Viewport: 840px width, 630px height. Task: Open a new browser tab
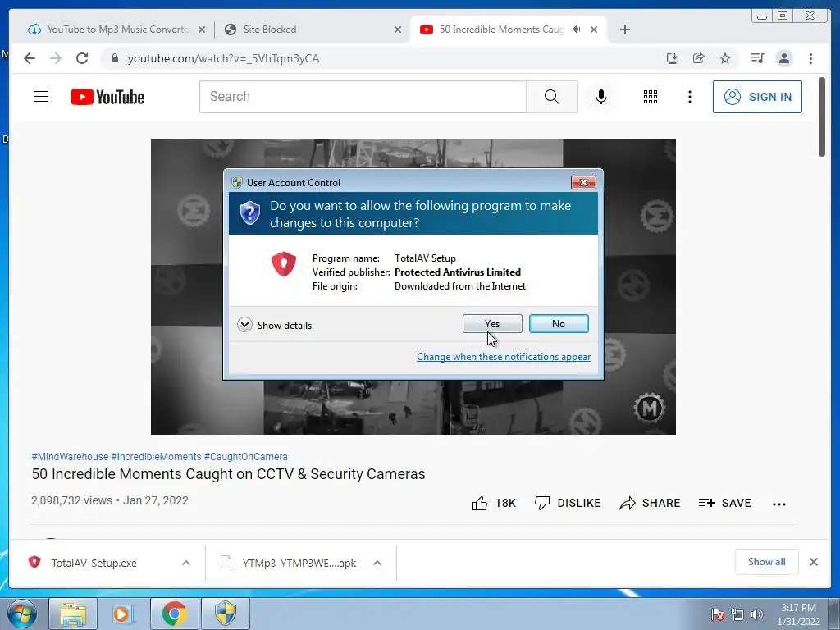coord(624,30)
